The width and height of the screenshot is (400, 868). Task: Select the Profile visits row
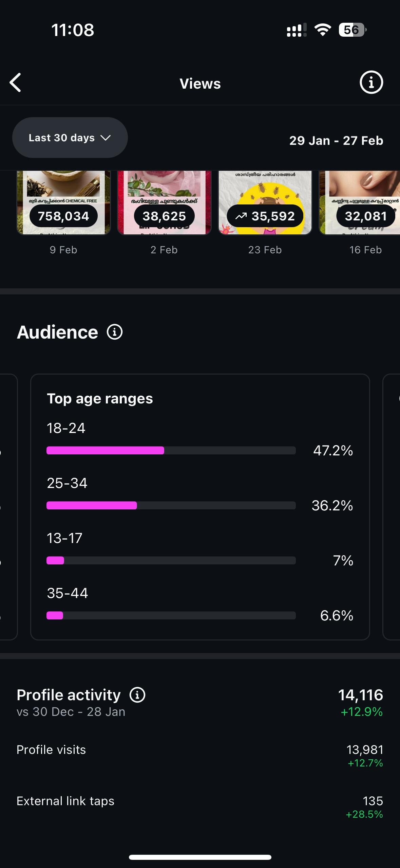coord(200,755)
